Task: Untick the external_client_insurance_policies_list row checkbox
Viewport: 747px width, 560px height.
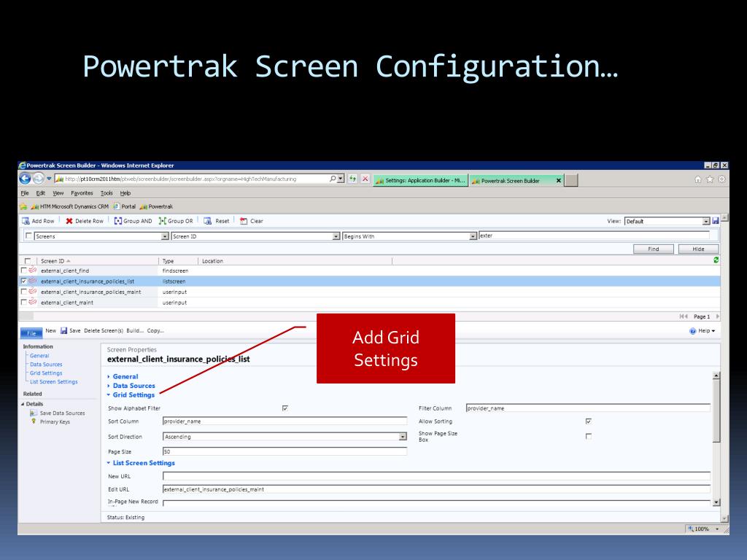Action: pos(24,281)
